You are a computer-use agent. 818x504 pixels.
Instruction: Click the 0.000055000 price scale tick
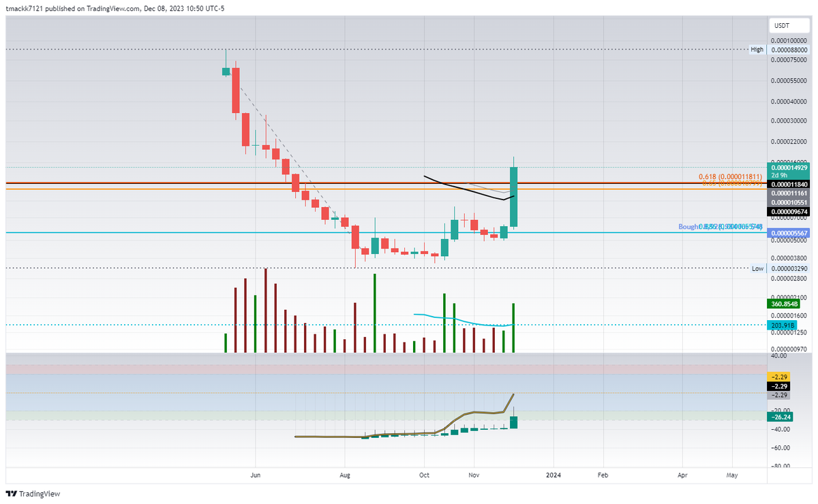click(x=789, y=80)
